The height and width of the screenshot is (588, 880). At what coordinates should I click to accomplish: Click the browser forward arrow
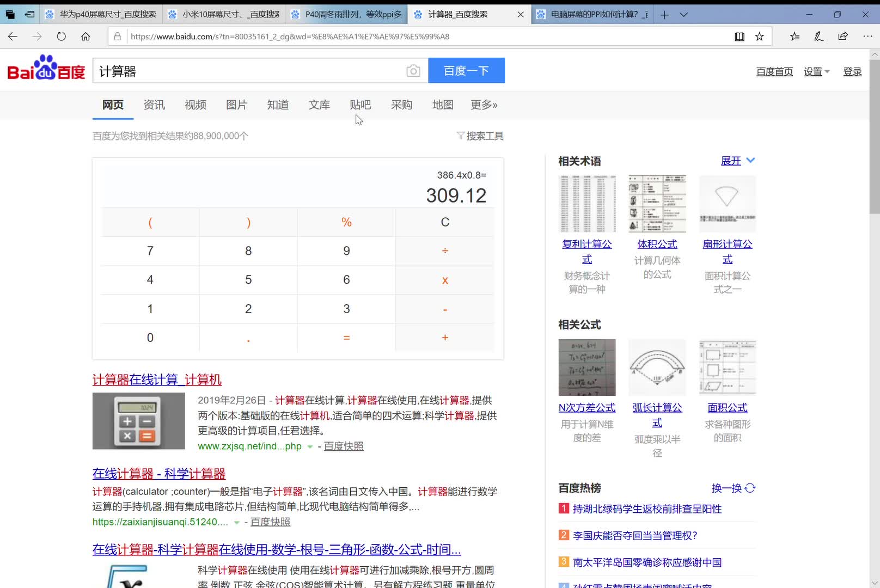coord(37,36)
